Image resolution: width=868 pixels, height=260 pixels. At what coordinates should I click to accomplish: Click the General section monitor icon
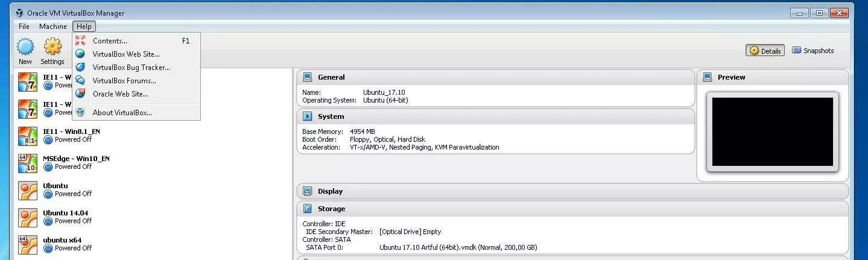click(308, 77)
